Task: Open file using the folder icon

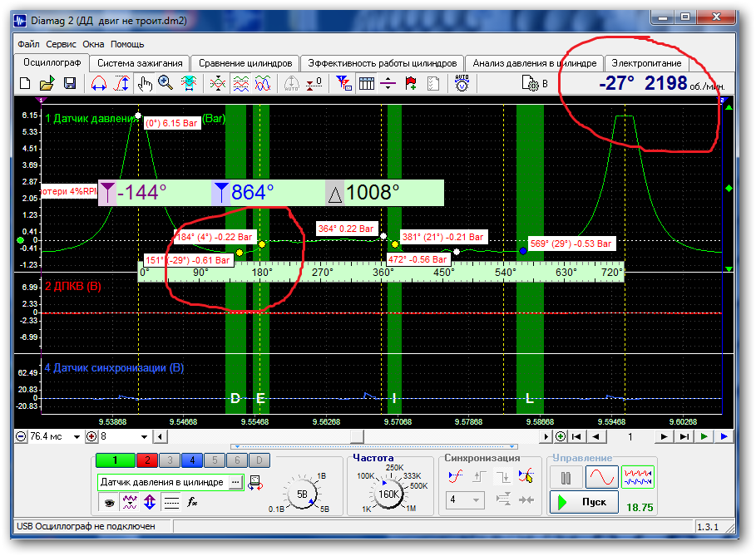Action: [x=47, y=83]
